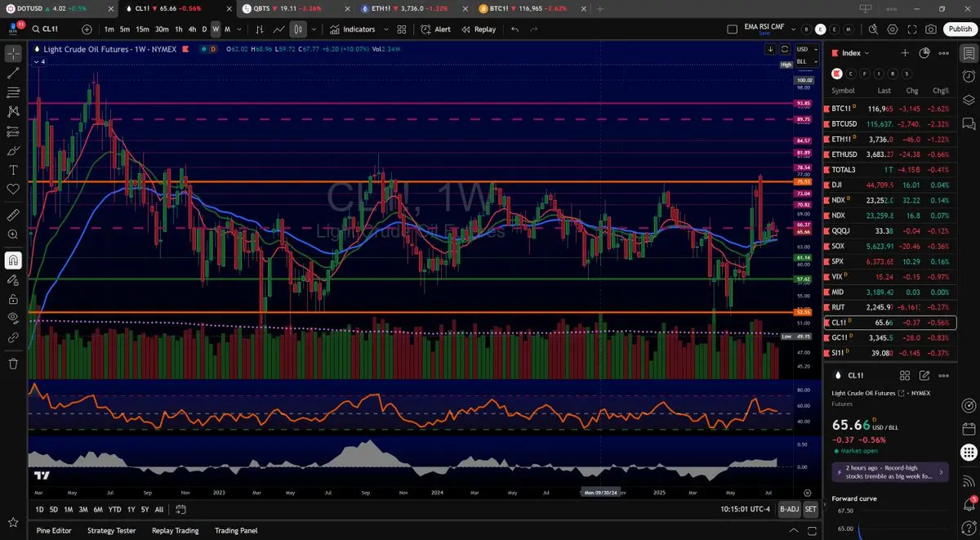
Task: Open the Alerts panel clock icon
Action: [969, 76]
